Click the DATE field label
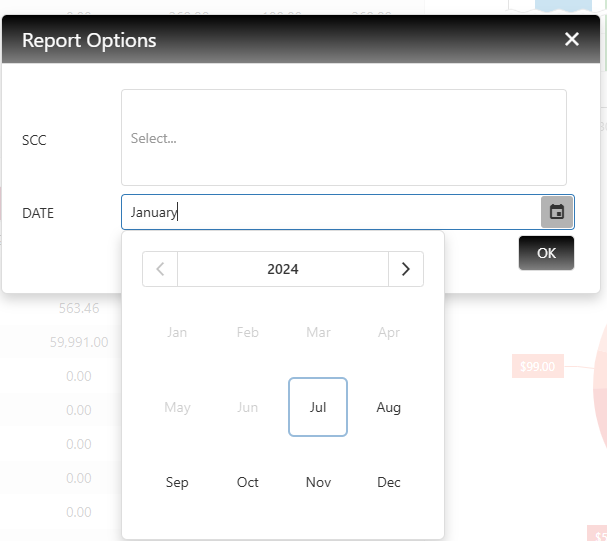 38,213
